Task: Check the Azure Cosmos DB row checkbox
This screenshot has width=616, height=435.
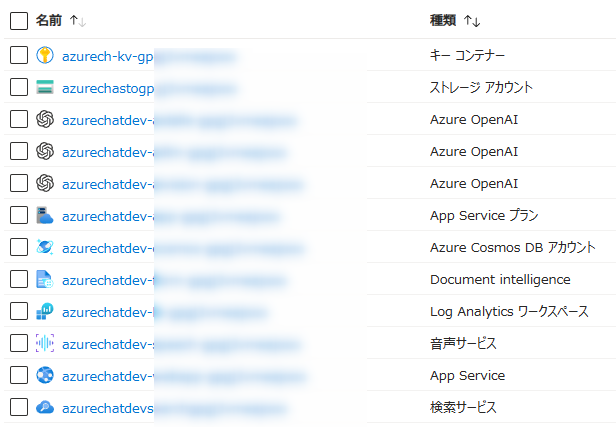Action: 19,247
